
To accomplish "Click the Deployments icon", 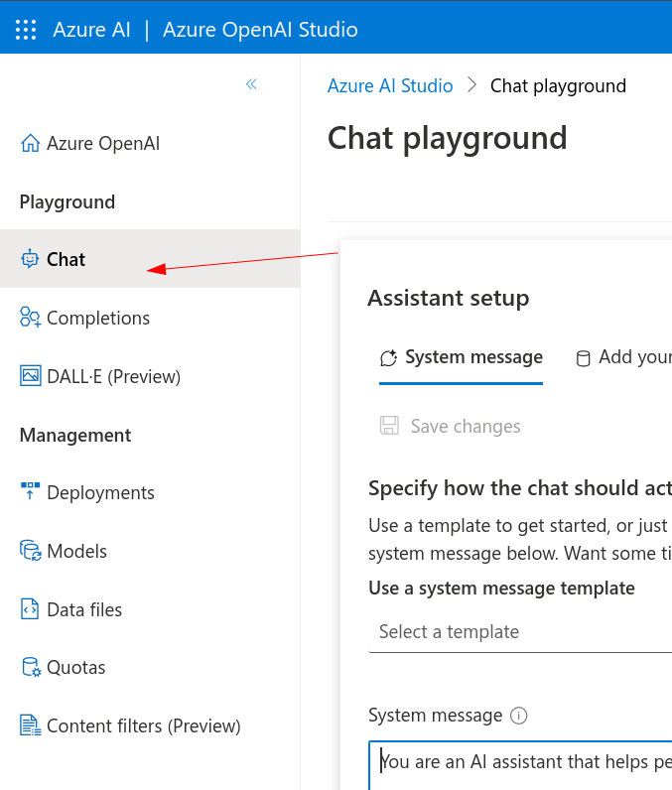I will pos(30,490).
